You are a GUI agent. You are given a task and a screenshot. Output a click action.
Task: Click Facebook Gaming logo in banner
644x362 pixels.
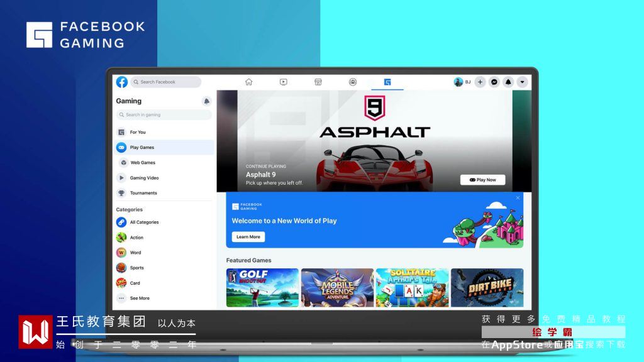pos(247,206)
